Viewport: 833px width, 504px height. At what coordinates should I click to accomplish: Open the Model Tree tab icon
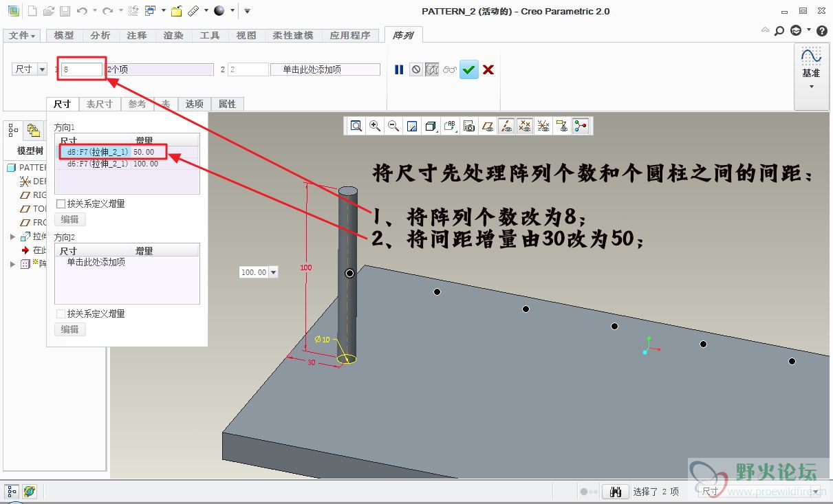(13, 130)
